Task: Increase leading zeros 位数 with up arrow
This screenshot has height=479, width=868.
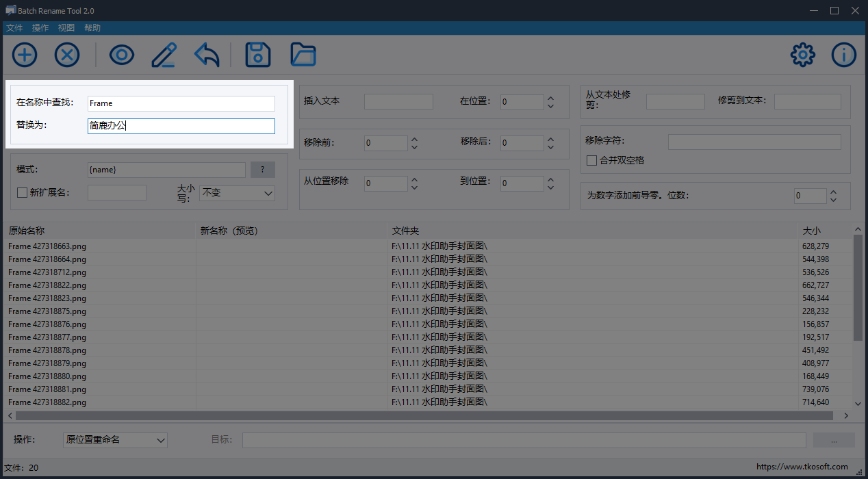Action: tap(833, 192)
